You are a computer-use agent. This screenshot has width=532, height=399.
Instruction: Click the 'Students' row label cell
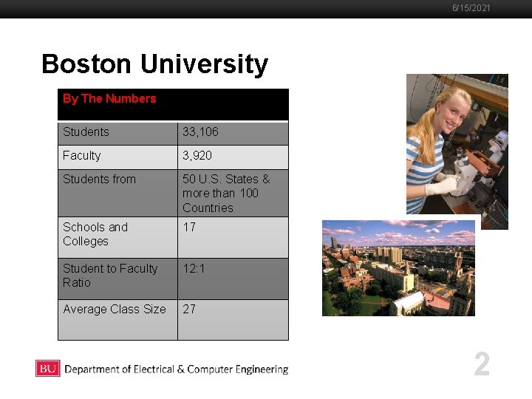(117, 134)
